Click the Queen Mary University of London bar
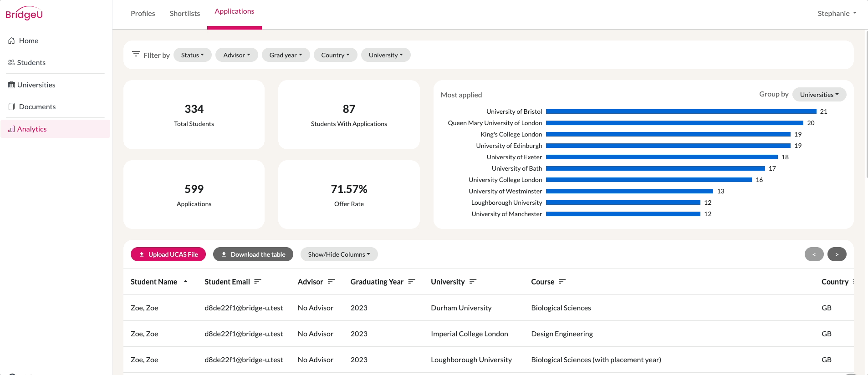 coord(675,123)
